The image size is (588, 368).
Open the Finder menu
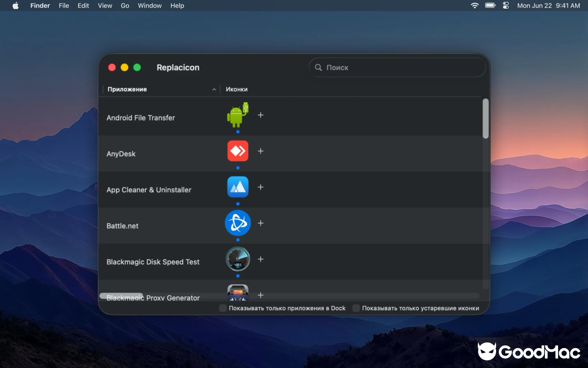coord(40,6)
